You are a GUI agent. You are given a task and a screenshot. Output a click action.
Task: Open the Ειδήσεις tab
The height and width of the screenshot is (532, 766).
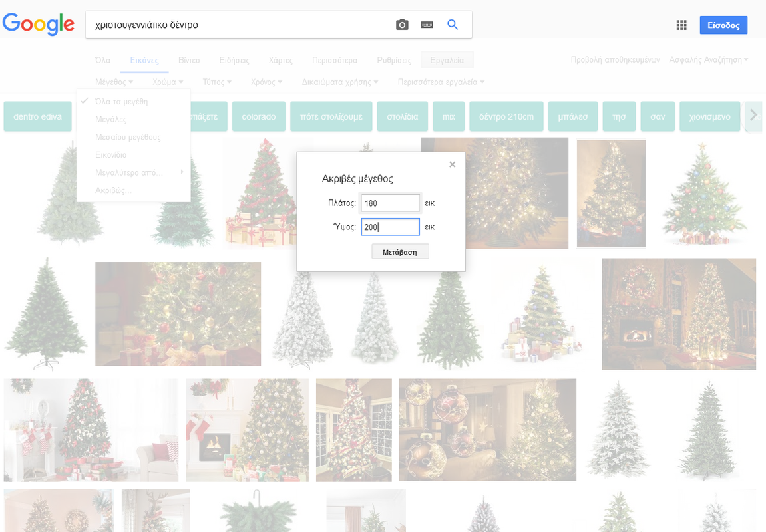click(x=234, y=60)
